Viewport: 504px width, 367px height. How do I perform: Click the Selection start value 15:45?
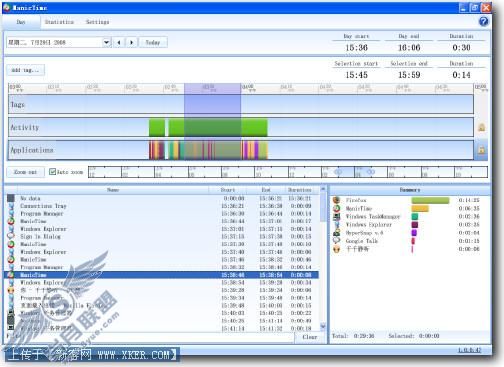click(356, 75)
